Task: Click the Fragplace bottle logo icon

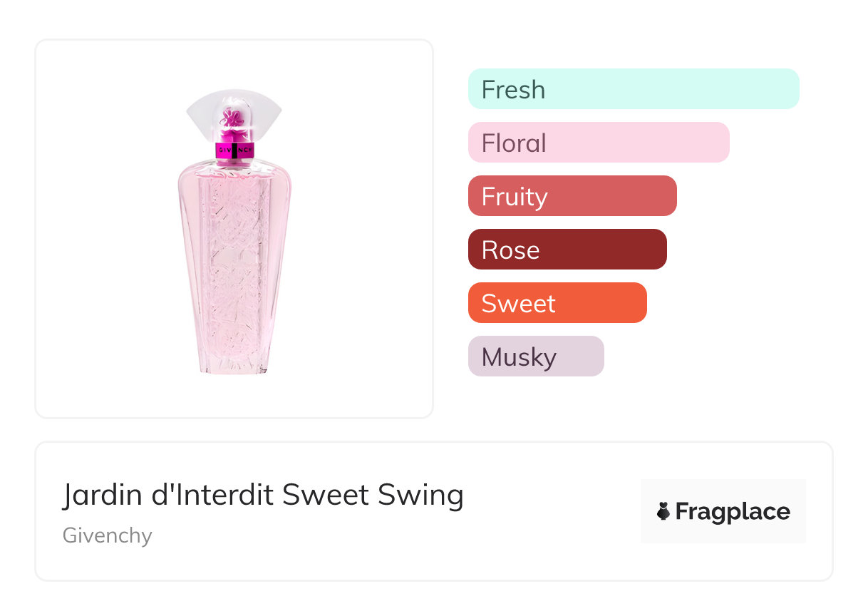Action: click(x=663, y=511)
